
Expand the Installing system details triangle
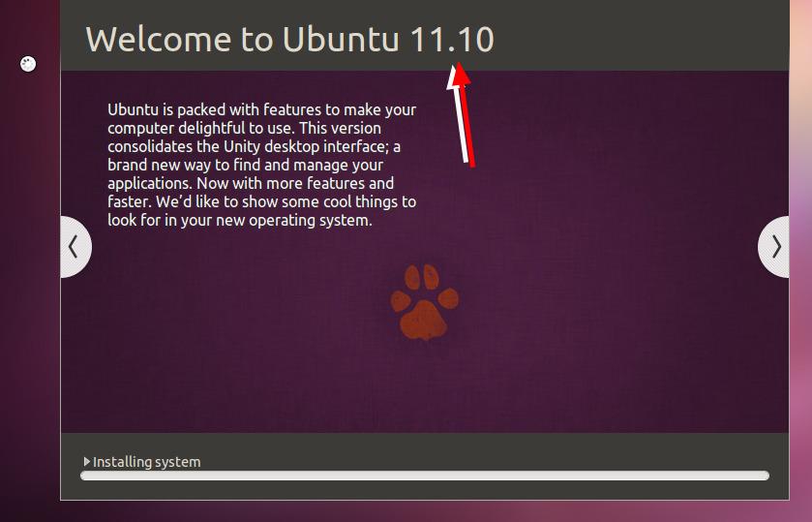87,462
